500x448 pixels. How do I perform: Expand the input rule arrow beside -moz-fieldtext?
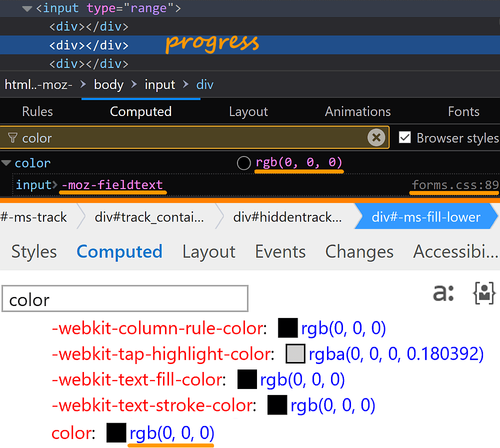pyautogui.click(x=55, y=185)
